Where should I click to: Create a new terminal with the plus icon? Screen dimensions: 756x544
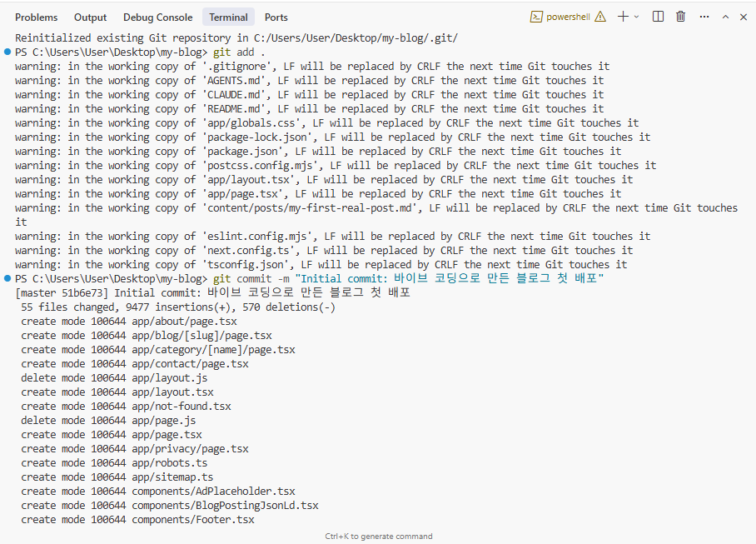[x=623, y=17]
